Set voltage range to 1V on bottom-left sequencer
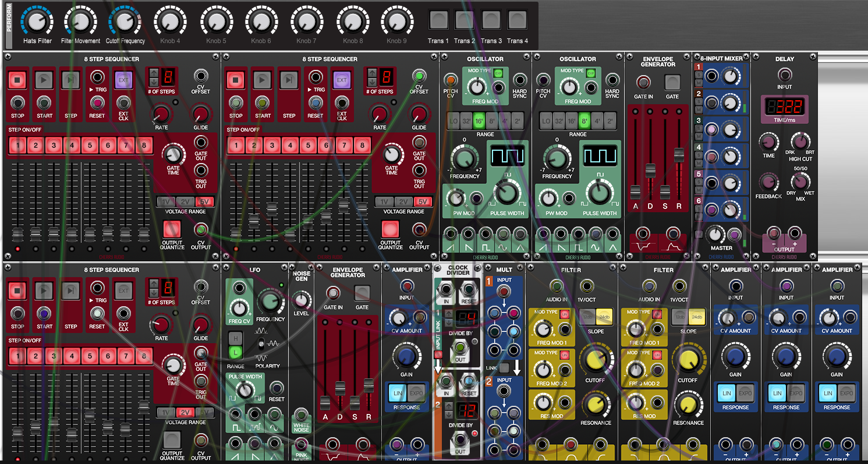The image size is (868, 464). tap(166, 412)
